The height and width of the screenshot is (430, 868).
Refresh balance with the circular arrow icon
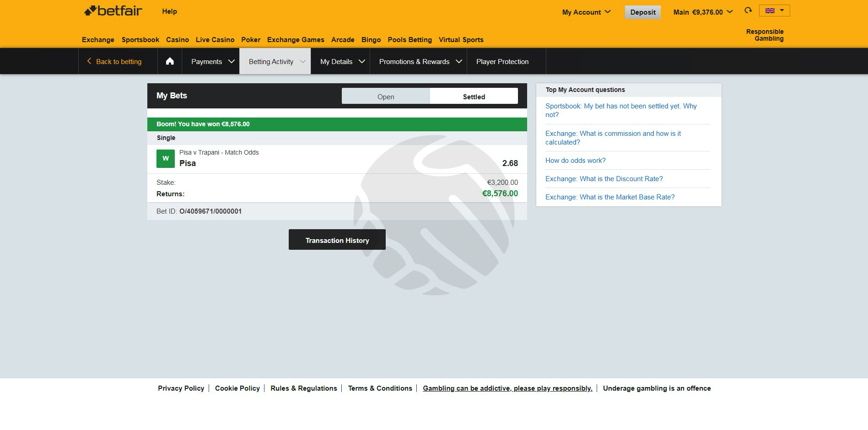(748, 11)
